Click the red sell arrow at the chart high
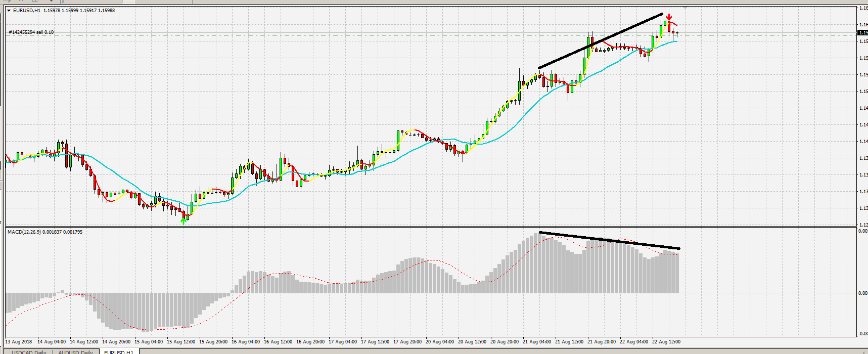Screen dimensions: 868x354 (669, 17)
